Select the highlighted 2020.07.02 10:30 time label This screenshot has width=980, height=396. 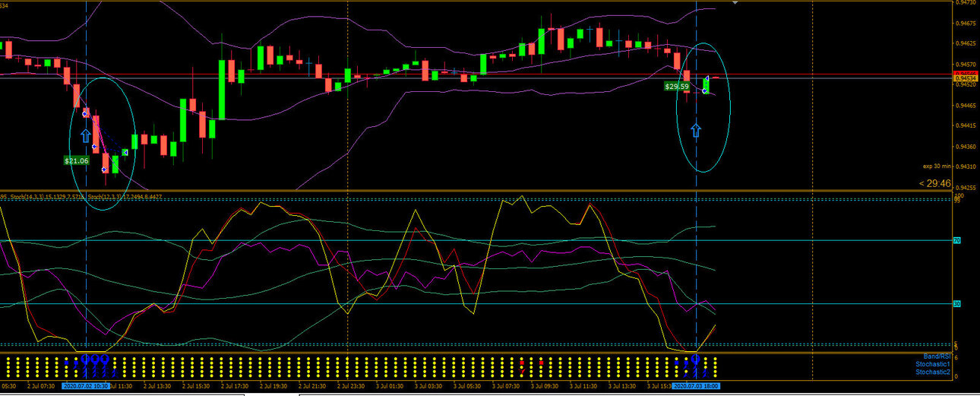86,386
